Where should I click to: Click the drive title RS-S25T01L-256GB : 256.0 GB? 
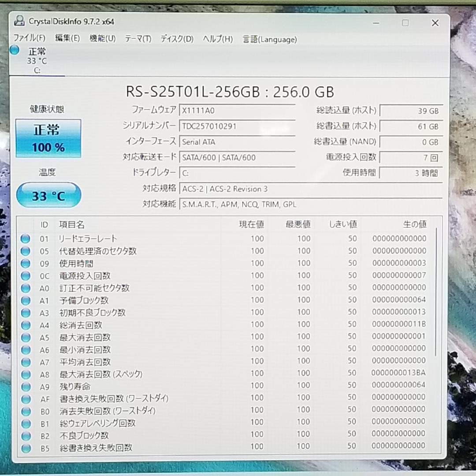point(230,92)
